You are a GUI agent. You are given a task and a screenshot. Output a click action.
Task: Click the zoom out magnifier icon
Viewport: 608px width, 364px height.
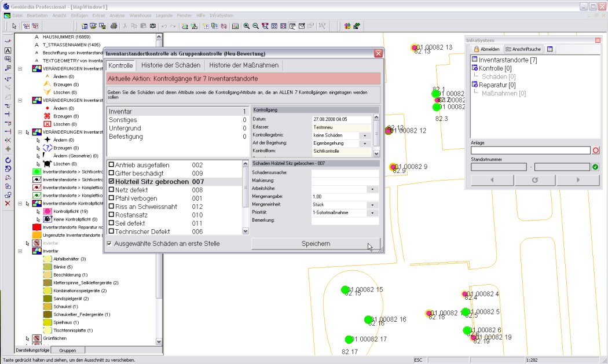tap(255, 26)
